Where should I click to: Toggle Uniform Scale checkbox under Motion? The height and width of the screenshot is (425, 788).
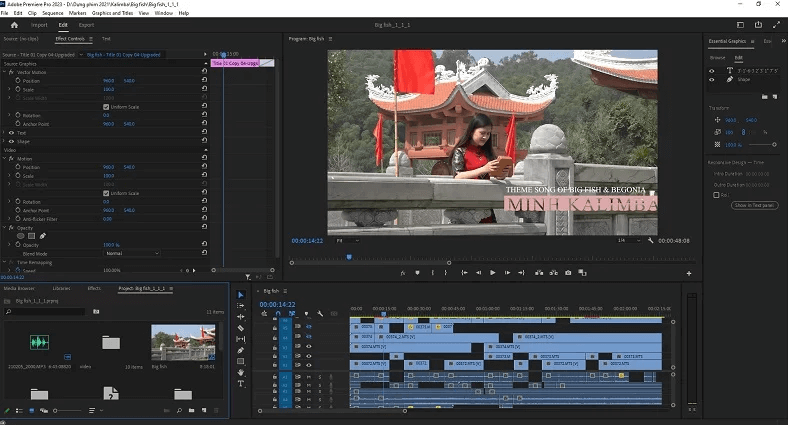(106, 193)
